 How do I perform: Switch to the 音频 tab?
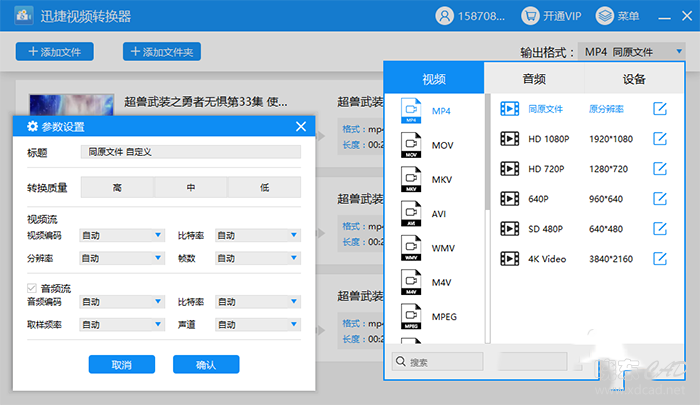point(534,79)
